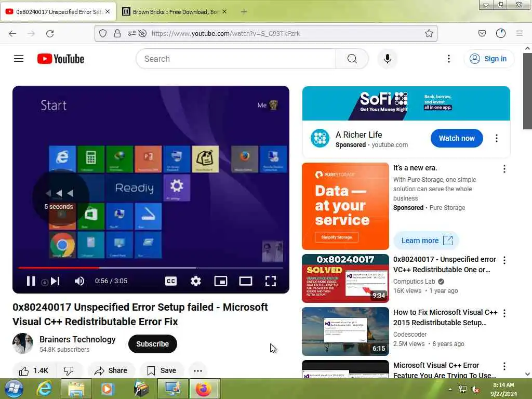This screenshot has height=399, width=532.
Task: Dislike the video thumbs down
Action: pyautogui.click(x=69, y=370)
